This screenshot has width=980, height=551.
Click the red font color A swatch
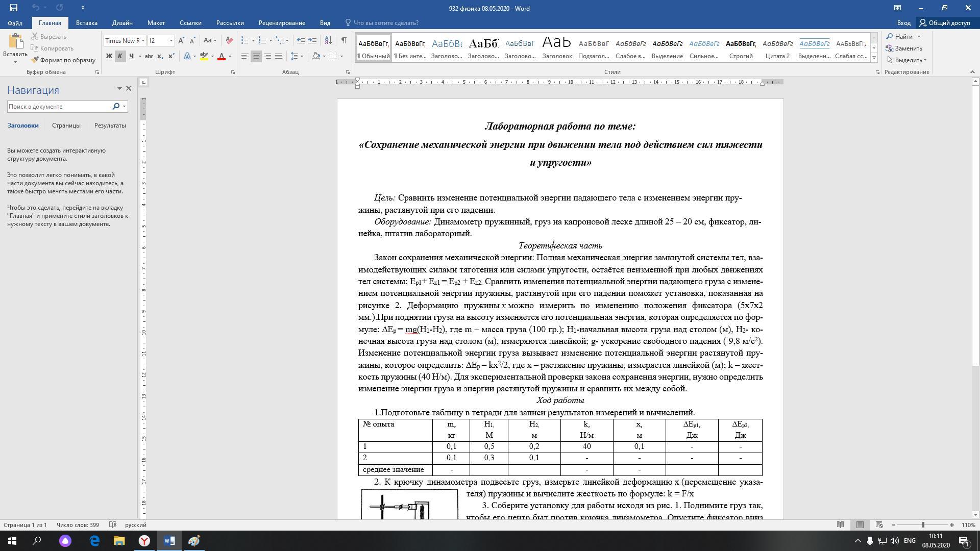tap(222, 56)
